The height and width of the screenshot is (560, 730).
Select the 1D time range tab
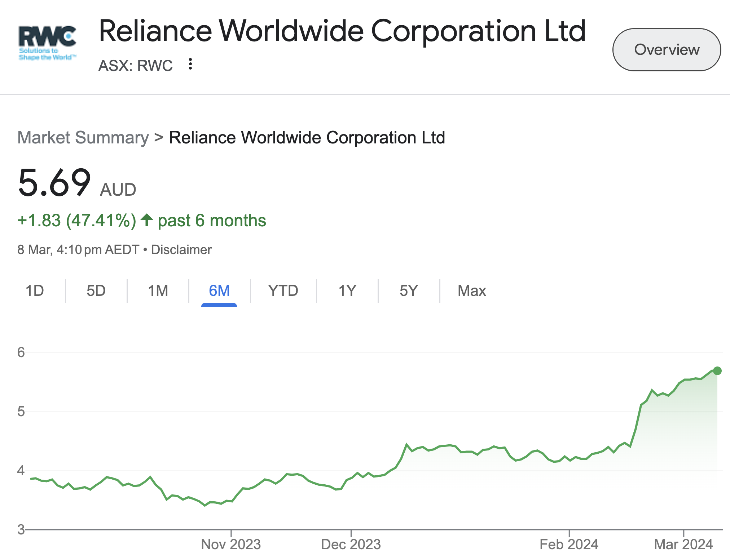[x=35, y=290]
